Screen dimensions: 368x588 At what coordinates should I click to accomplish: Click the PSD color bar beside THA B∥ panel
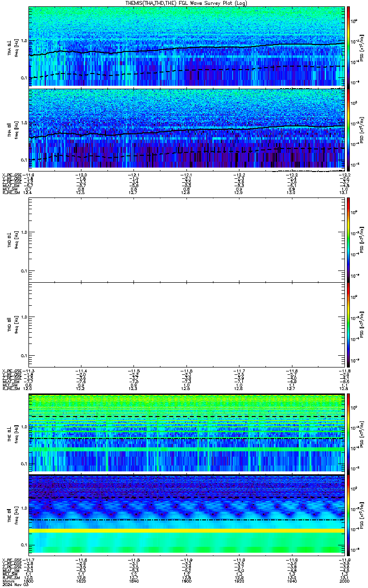click(348, 129)
